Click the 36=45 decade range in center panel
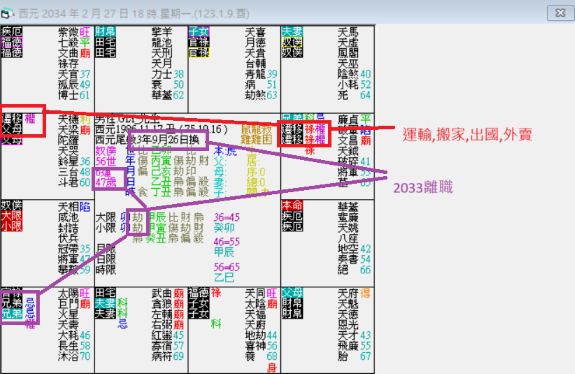The width and height of the screenshot is (575, 374). point(227,217)
